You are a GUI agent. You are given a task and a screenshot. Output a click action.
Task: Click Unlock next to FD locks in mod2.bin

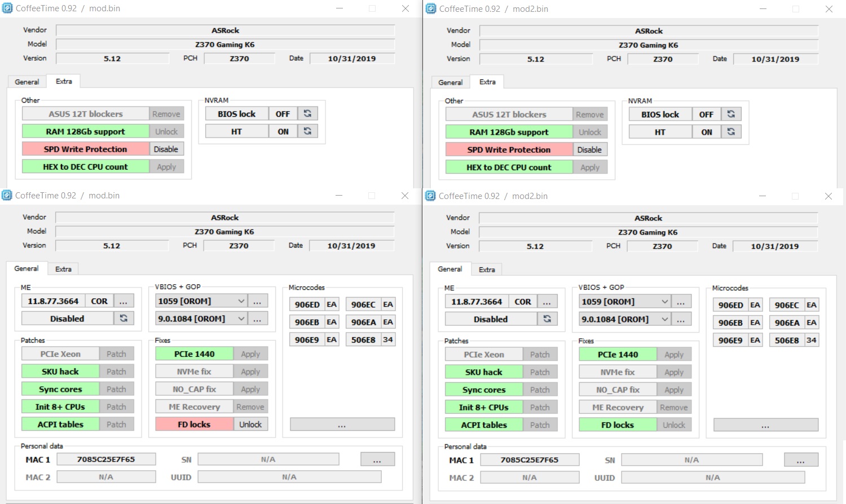pyautogui.click(x=674, y=425)
